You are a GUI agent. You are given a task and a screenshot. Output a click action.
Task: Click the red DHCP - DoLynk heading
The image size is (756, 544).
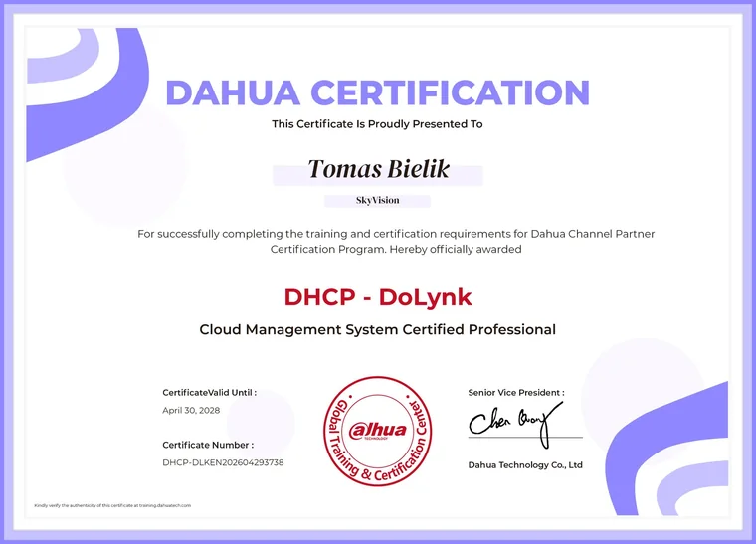point(378,296)
